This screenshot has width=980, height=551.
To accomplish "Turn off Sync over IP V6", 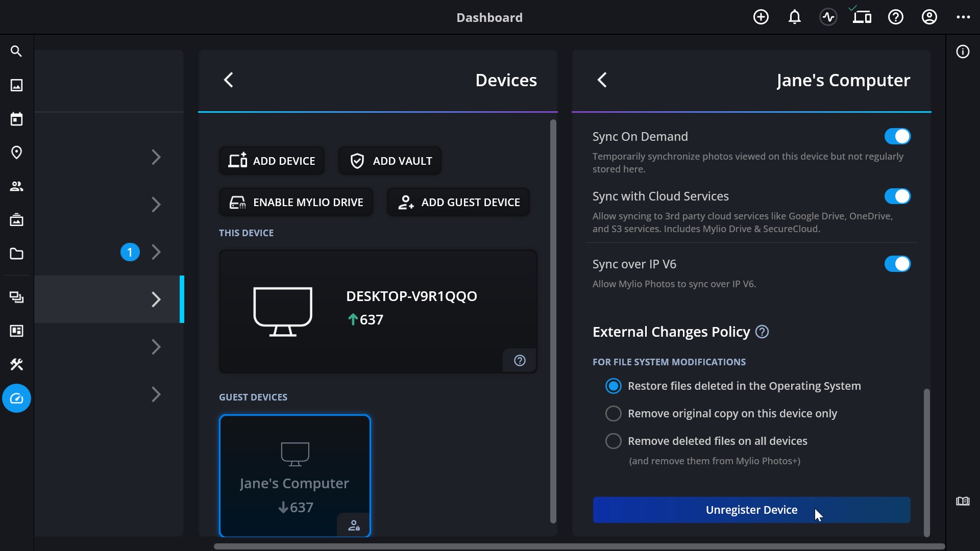I will click(x=897, y=264).
